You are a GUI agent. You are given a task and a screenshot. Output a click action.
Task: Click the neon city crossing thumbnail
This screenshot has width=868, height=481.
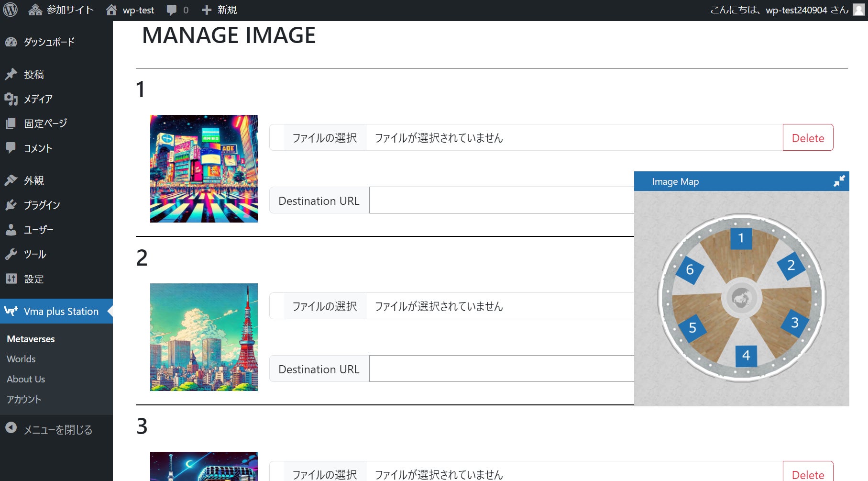click(x=204, y=168)
